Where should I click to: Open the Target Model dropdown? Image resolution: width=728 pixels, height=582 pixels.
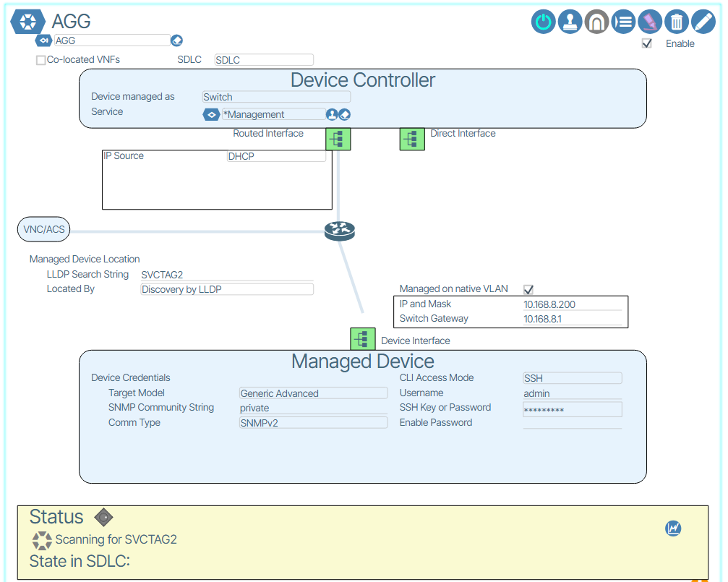pos(313,393)
